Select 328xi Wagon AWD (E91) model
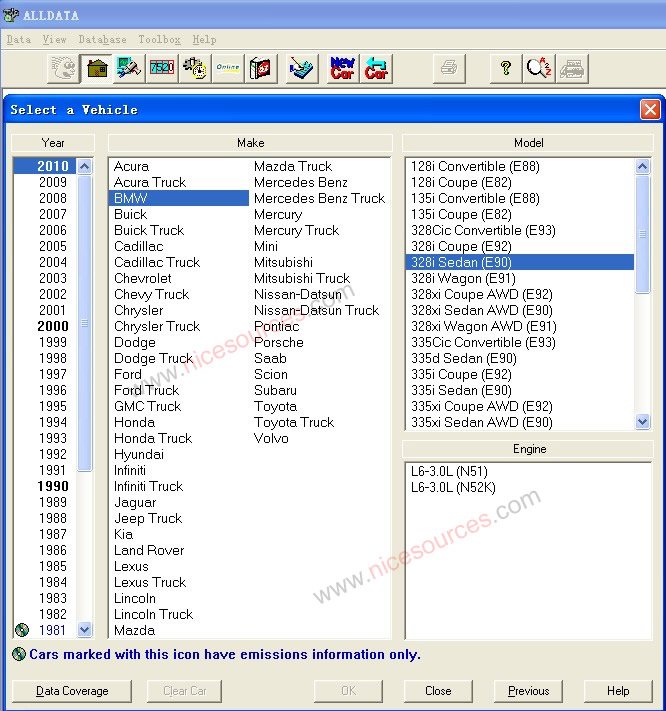Viewport: 666px width, 711px height. pyautogui.click(x=484, y=326)
